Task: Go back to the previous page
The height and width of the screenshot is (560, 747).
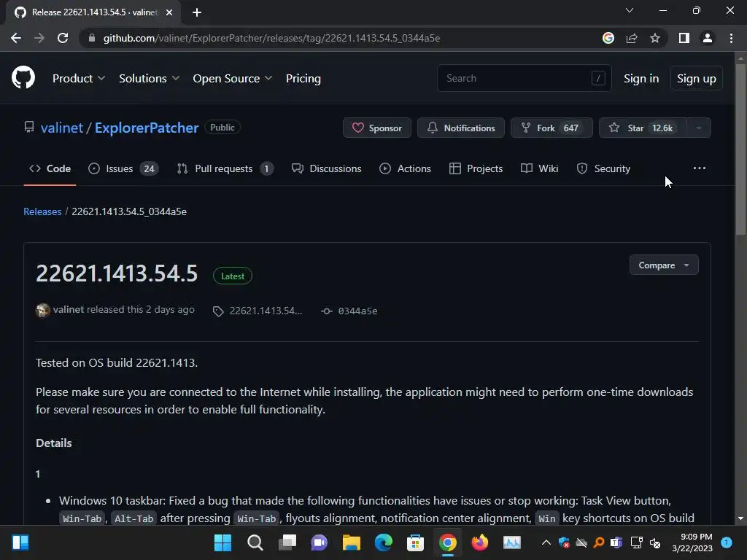Action: coord(16,38)
